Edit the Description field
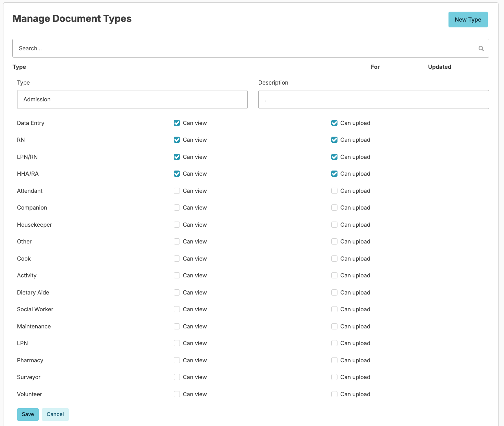The height and width of the screenshot is (426, 504). pos(373,100)
